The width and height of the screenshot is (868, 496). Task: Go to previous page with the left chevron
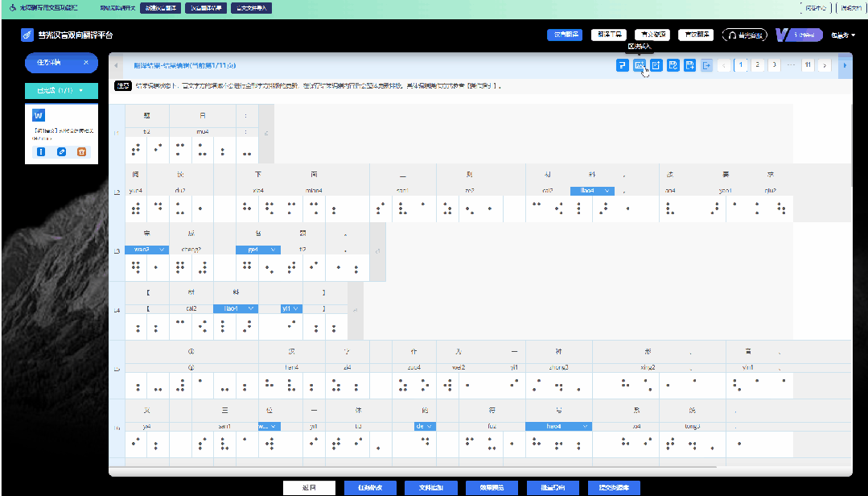pos(724,65)
